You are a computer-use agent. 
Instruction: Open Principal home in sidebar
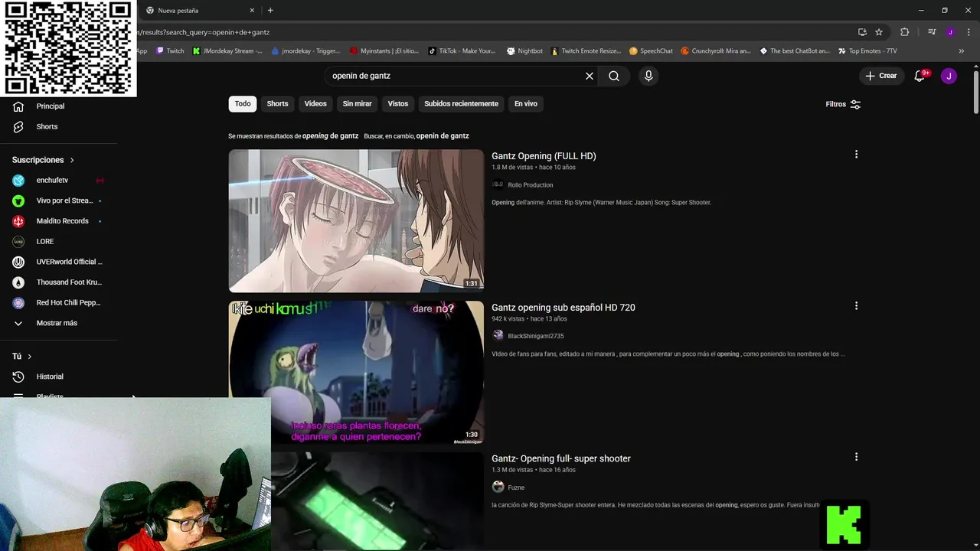coord(51,106)
